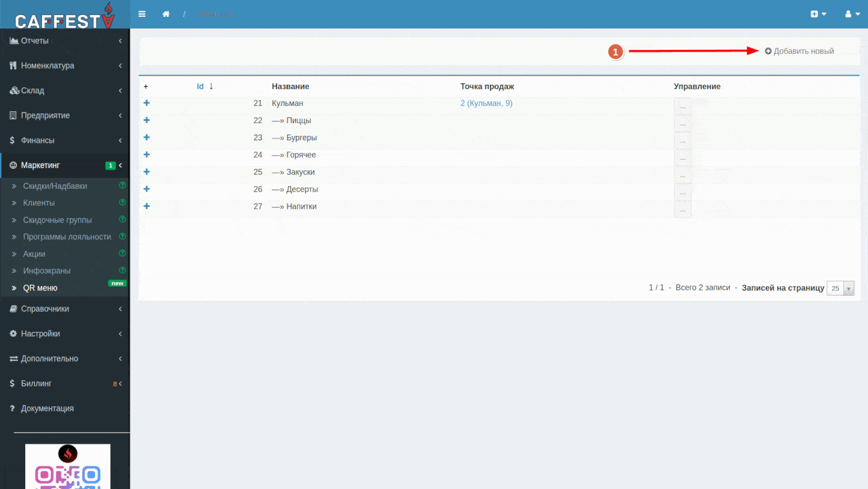
Task: Open manage button for Десерты row
Action: tap(683, 192)
